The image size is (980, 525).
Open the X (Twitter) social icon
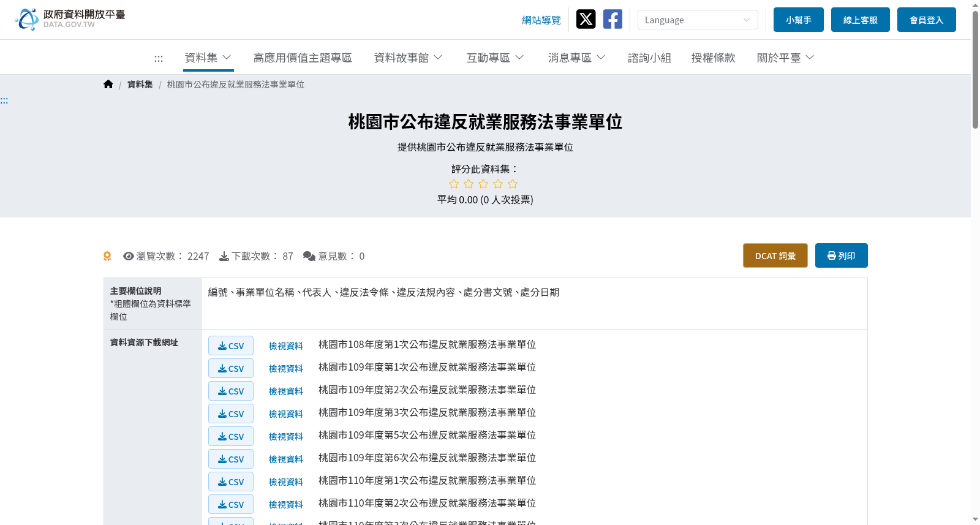pos(586,19)
